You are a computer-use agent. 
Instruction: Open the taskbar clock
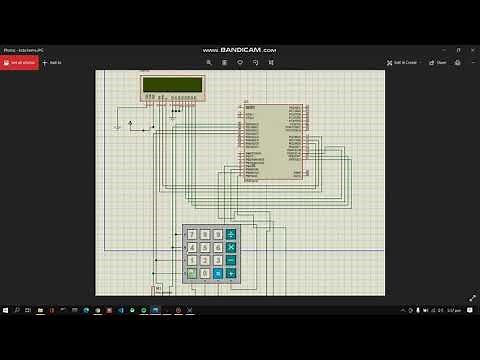pos(454,310)
